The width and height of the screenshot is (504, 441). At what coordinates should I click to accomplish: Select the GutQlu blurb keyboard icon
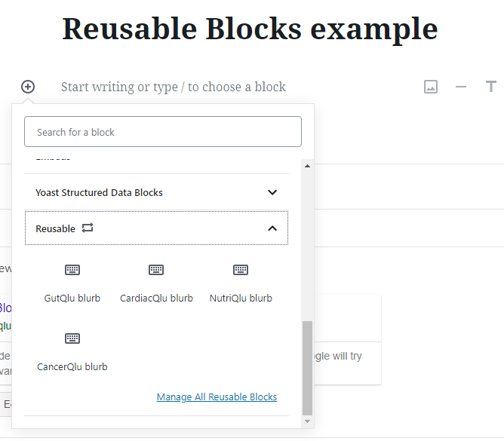72,270
